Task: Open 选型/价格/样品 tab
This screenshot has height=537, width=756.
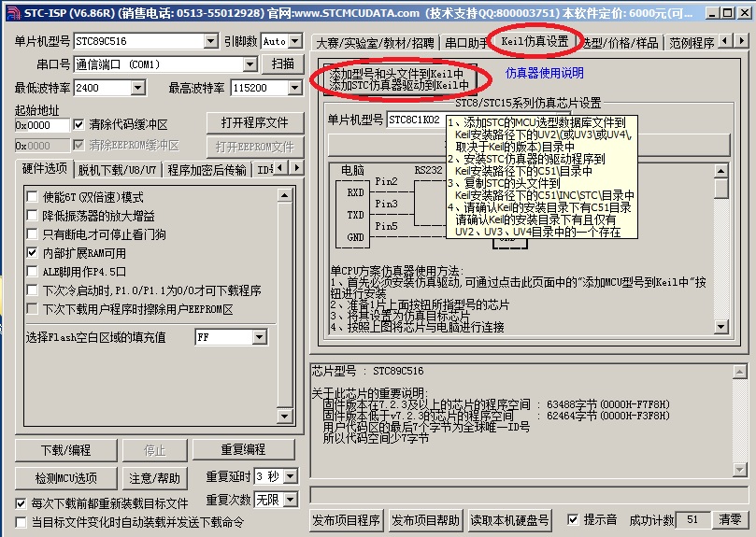Action: (x=621, y=43)
